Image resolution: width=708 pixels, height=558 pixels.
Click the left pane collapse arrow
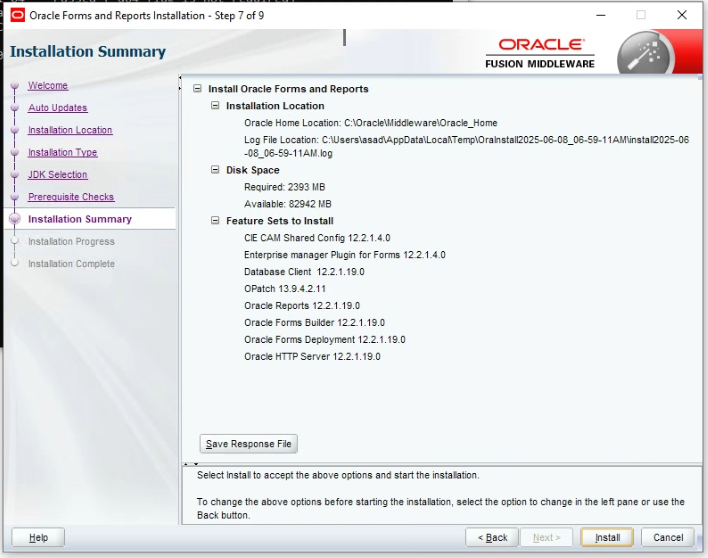pos(180,78)
